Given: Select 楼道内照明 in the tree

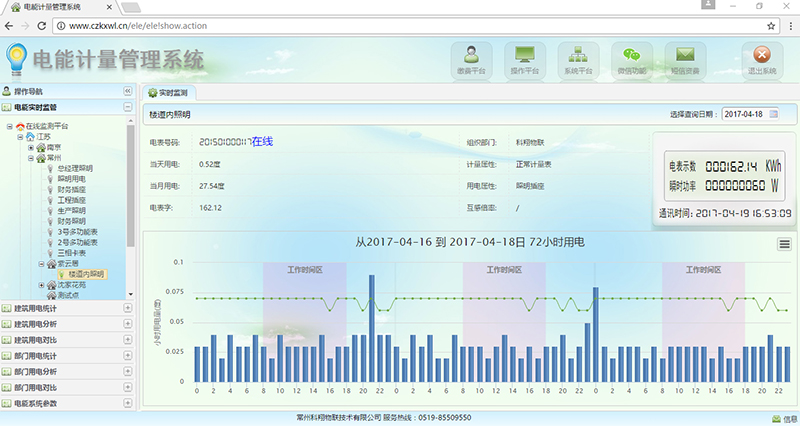Looking at the screenshot, I should point(85,274).
